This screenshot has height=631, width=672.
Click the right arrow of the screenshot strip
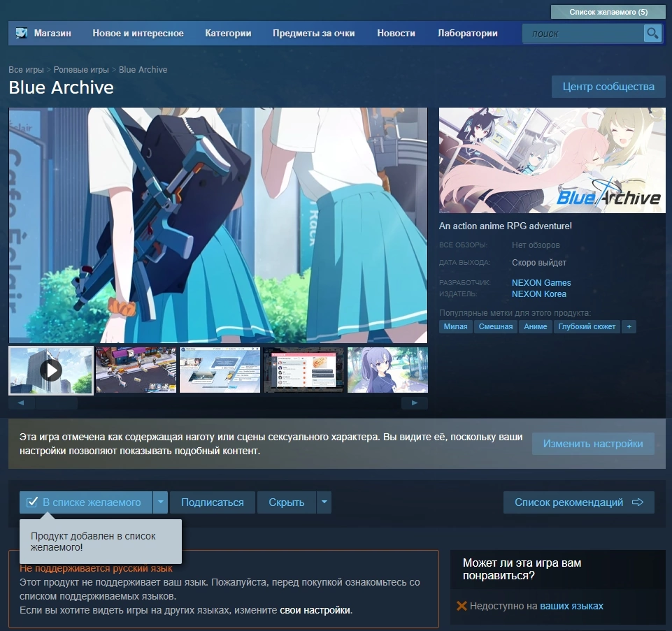[415, 402]
